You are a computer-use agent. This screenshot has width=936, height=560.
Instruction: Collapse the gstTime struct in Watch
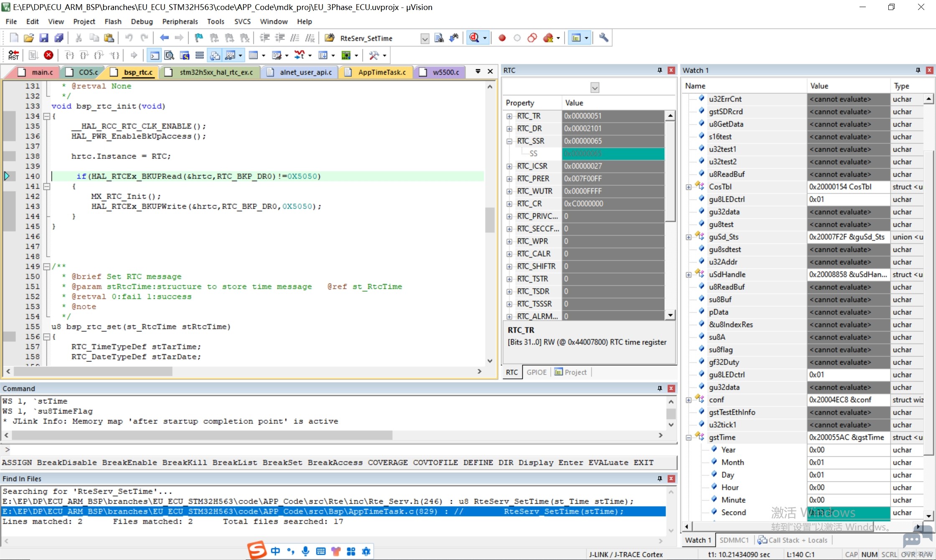pyautogui.click(x=689, y=438)
